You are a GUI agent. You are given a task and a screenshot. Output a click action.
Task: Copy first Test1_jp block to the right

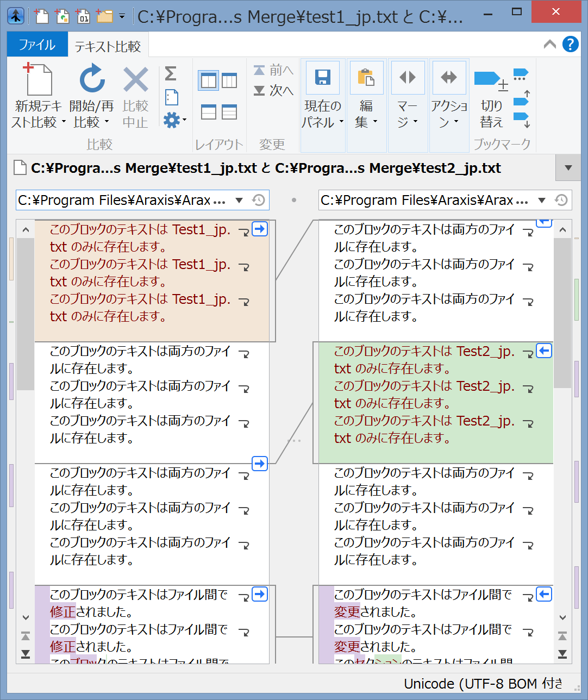pyautogui.click(x=260, y=229)
